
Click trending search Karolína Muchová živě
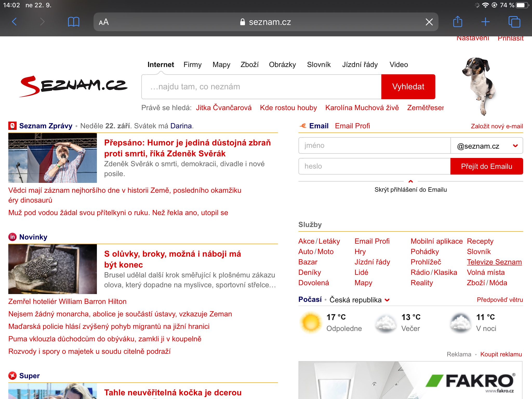[x=362, y=108]
